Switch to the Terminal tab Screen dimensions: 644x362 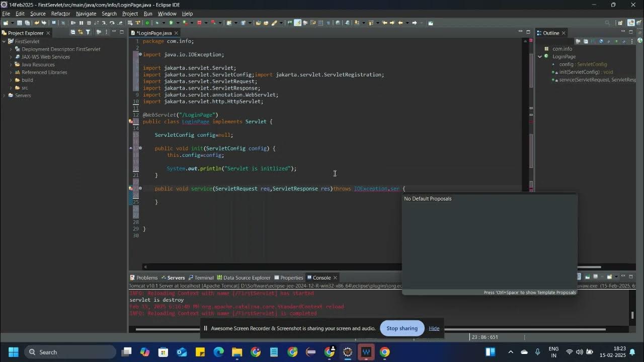(201, 278)
